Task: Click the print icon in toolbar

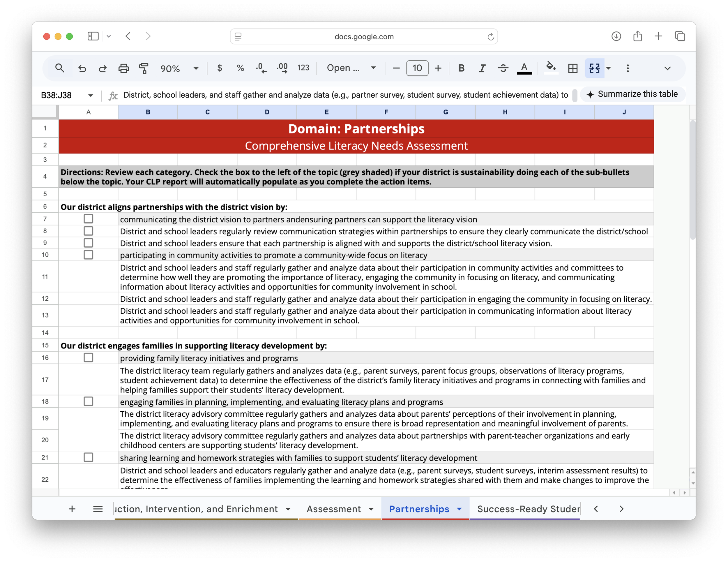Action: (x=124, y=68)
